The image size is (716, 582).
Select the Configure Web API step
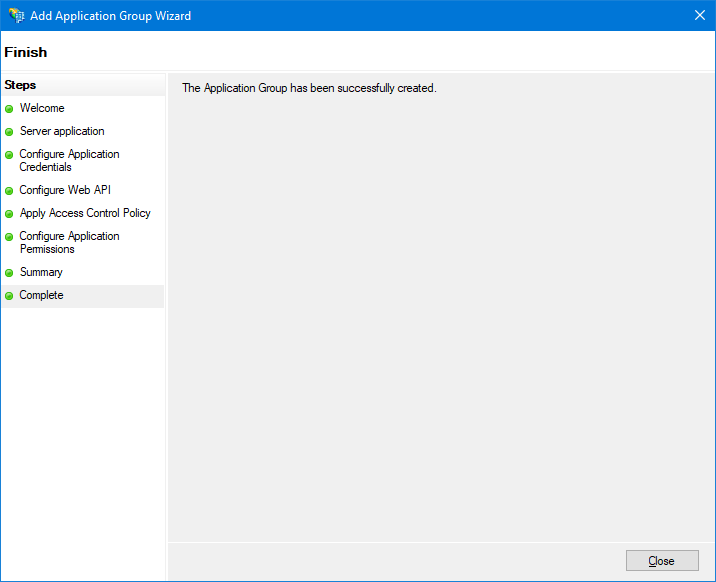[x=65, y=190]
